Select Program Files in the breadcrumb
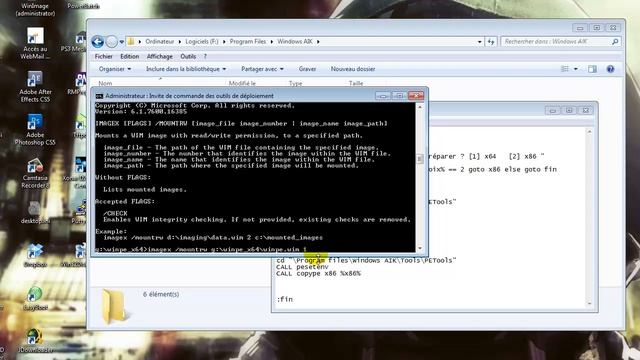Screen dimensions: 640x360 point(247,42)
